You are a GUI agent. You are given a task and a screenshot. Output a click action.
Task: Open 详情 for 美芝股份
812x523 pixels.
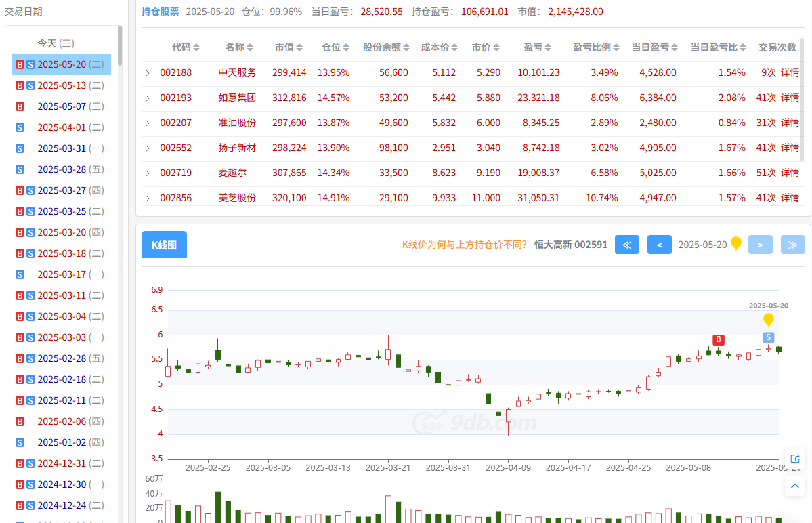click(790, 198)
